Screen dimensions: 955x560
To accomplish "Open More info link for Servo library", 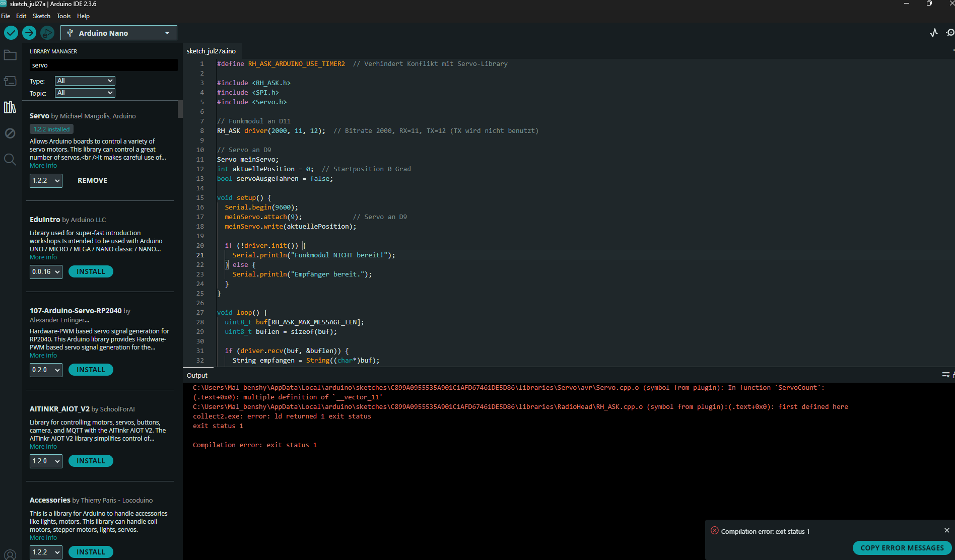I will 43,166.
